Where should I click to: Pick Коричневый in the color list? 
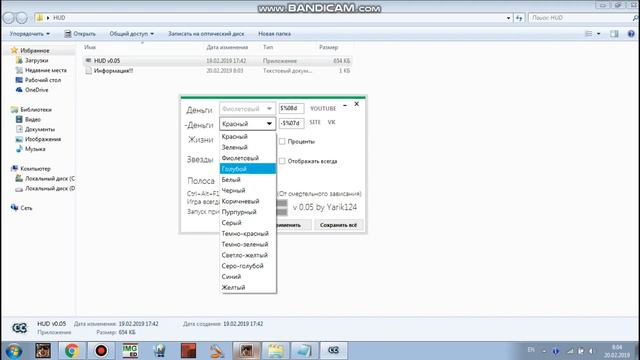click(248, 201)
